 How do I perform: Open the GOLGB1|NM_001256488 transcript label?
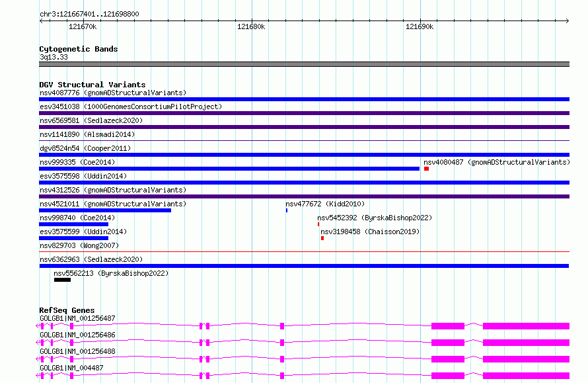pos(77,351)
